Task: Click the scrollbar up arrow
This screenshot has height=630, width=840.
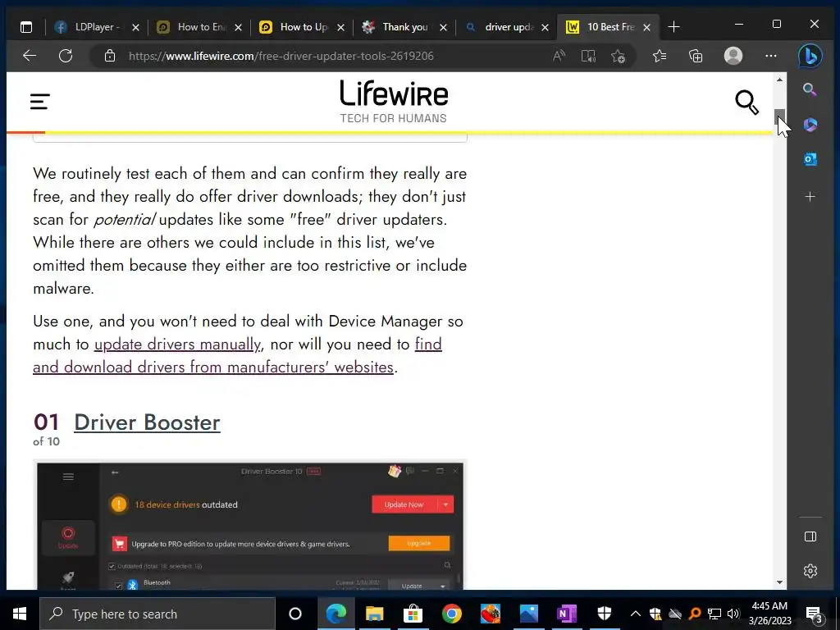Action: (x=779, y=80)
